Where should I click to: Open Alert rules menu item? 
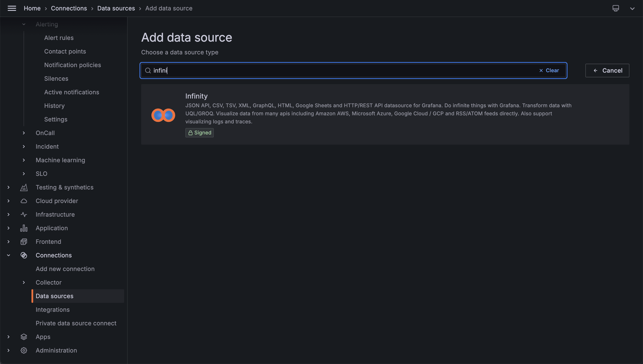click(x=59, y=38)
